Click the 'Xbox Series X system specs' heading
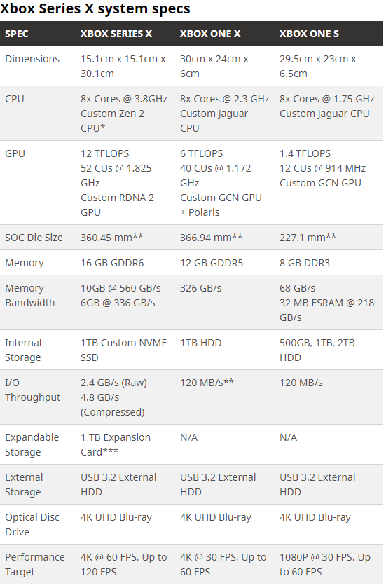 (x=95, y=8)
